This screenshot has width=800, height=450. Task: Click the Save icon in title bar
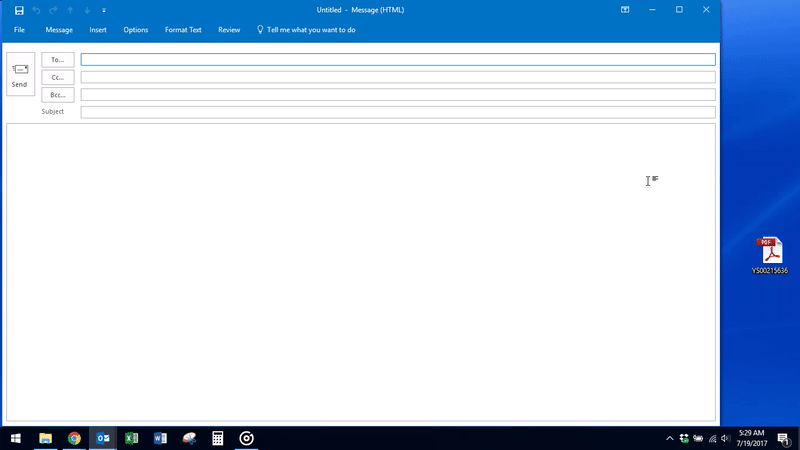click(18, 10)
